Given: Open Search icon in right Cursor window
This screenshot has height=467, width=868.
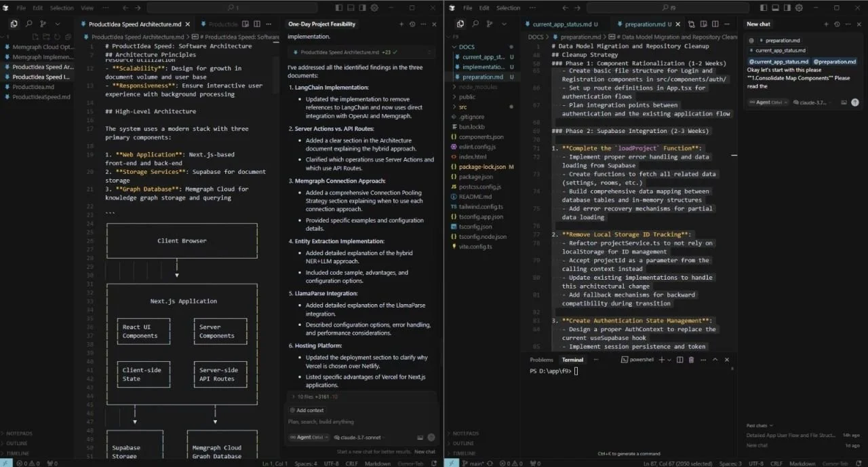Looking at the screenshot, I should point(475,24).
